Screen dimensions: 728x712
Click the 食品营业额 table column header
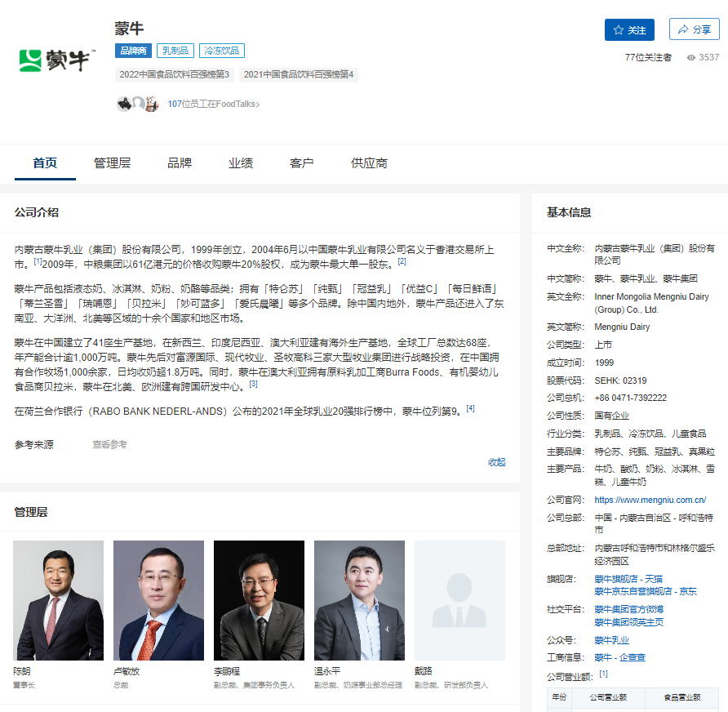[x=682, y=697]
